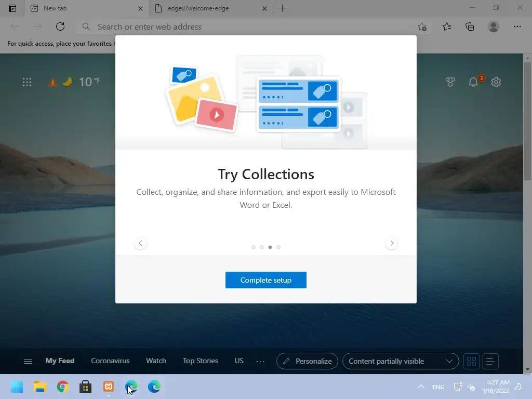
Task: Select the second carousel dot
Action: pos(262,247)
